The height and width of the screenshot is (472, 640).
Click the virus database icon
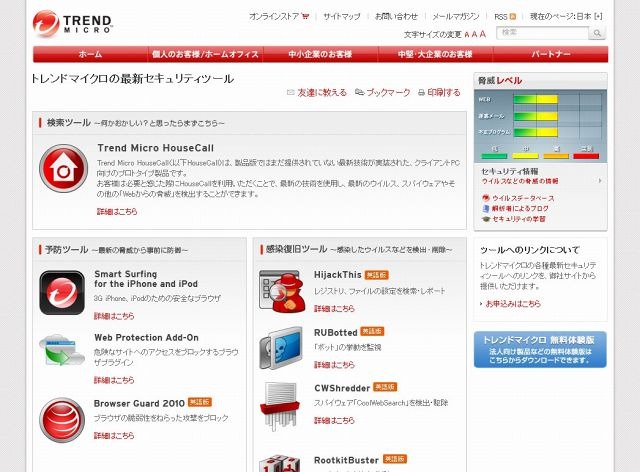(x=486, y=198)
